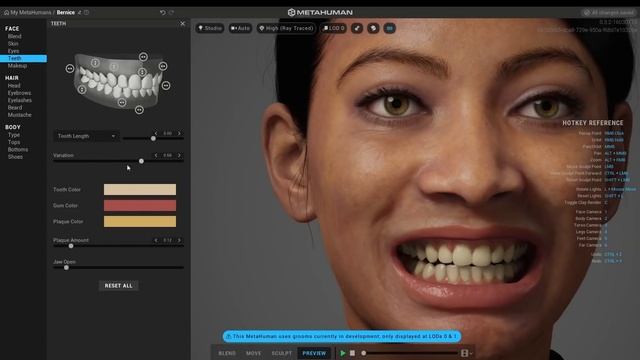Edit the Bernice name pencil icon

pyautogui.click(x=80, y=13)
